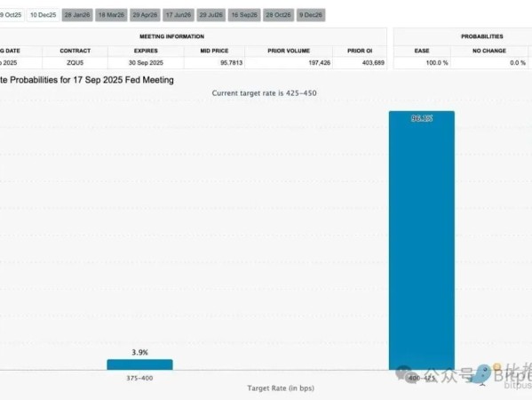Click the 197,426 prior volume value

(x=319, y=63)
